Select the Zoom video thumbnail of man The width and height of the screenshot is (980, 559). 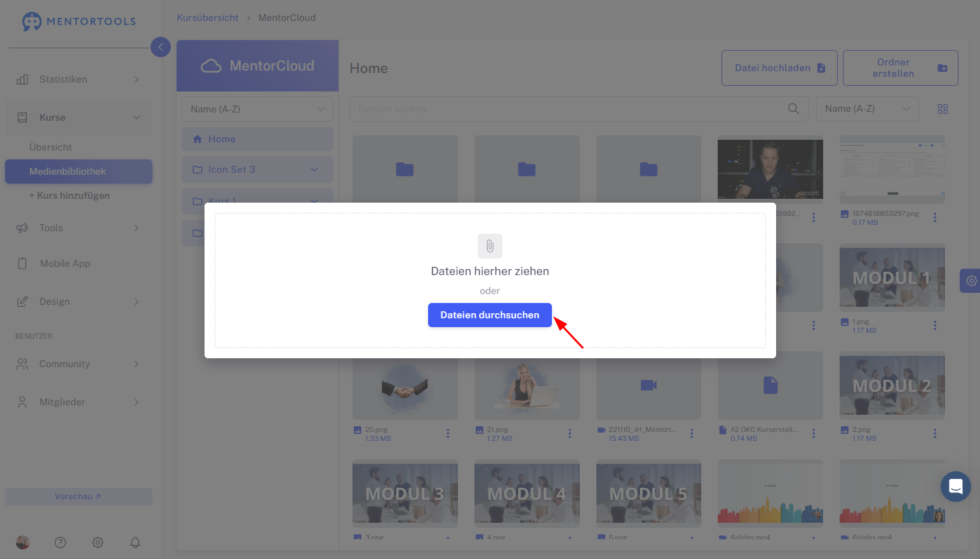pos(770,170)
